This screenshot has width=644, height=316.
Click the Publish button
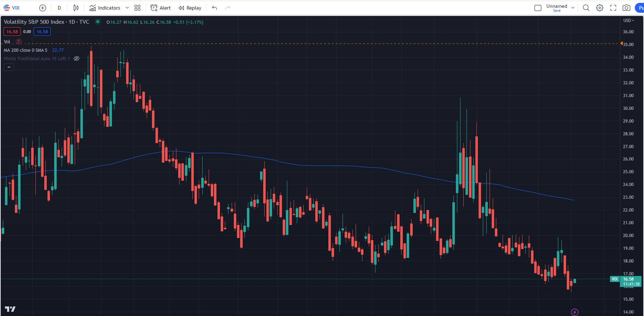(x=639, y=8)
